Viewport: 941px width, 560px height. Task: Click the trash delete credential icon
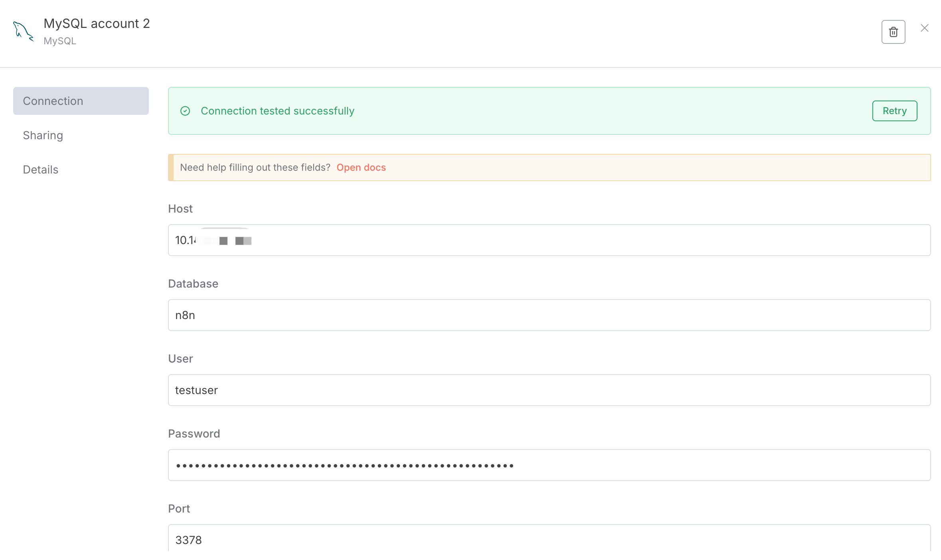coord(893,32)
